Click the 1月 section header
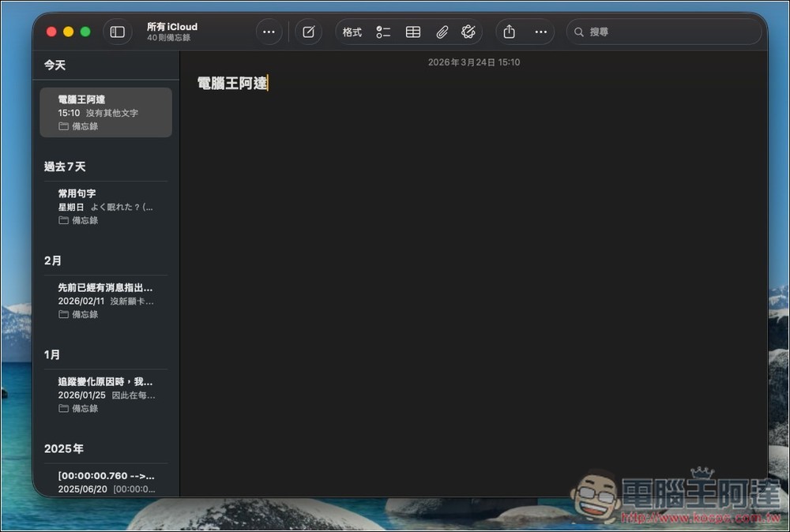790x532 pixels. pos(52,355)
